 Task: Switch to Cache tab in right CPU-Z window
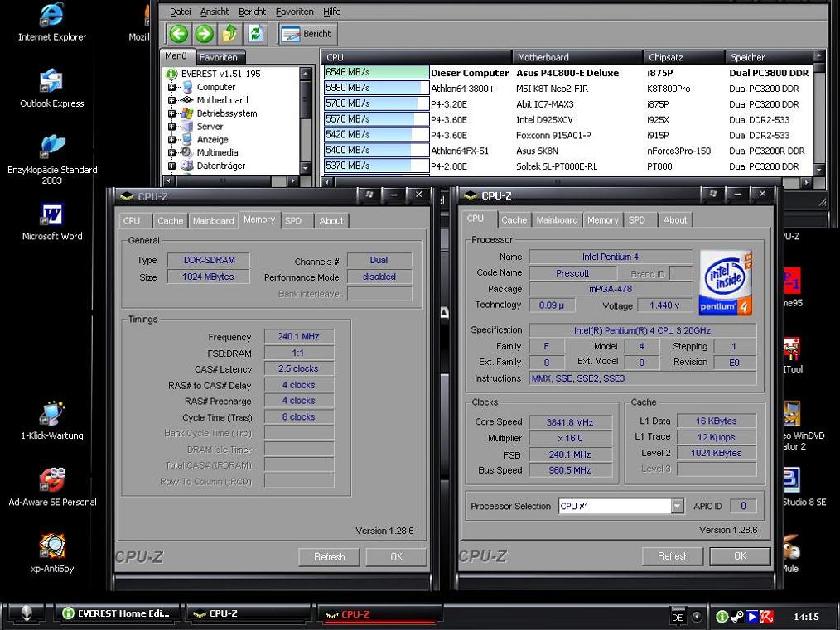click(514, 219)
